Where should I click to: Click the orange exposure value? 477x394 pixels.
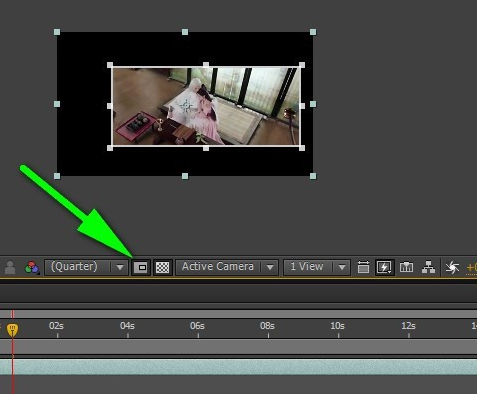pos(472,268)
